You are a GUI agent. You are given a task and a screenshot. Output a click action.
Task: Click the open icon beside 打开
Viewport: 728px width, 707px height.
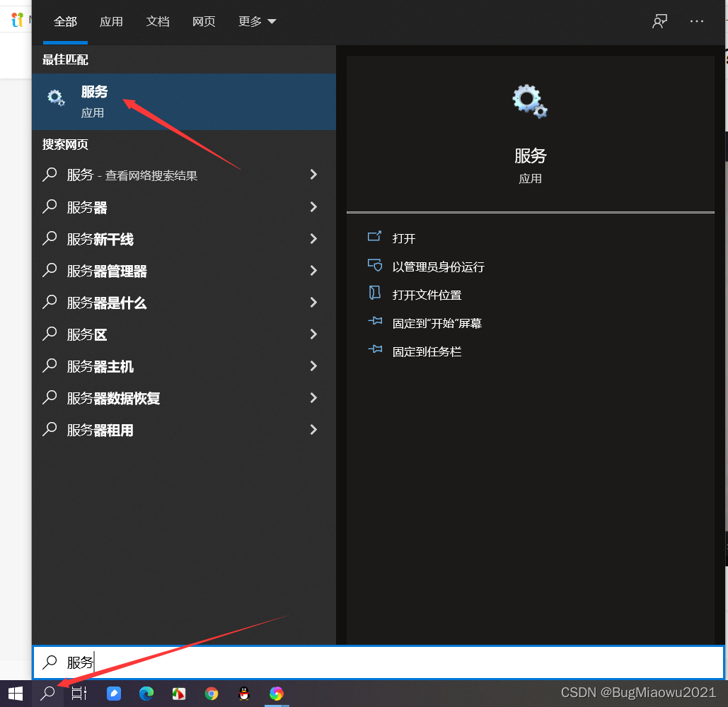pyautogui.click(x=374, y=237)
